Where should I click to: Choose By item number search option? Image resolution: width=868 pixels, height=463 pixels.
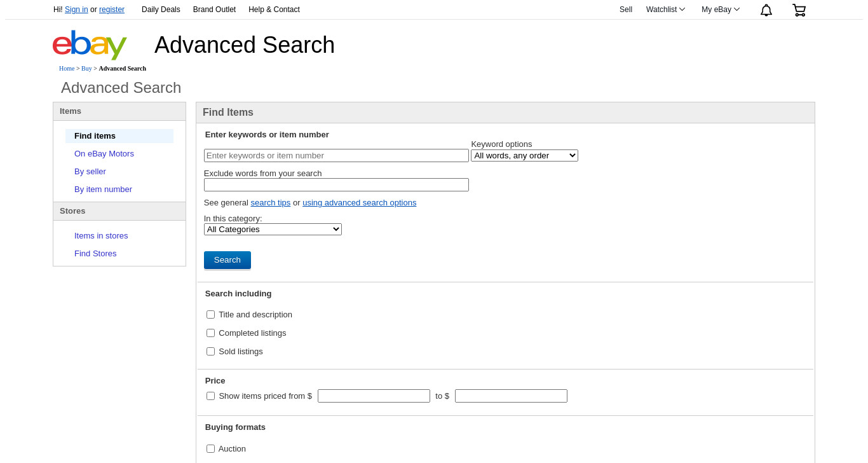103,189
